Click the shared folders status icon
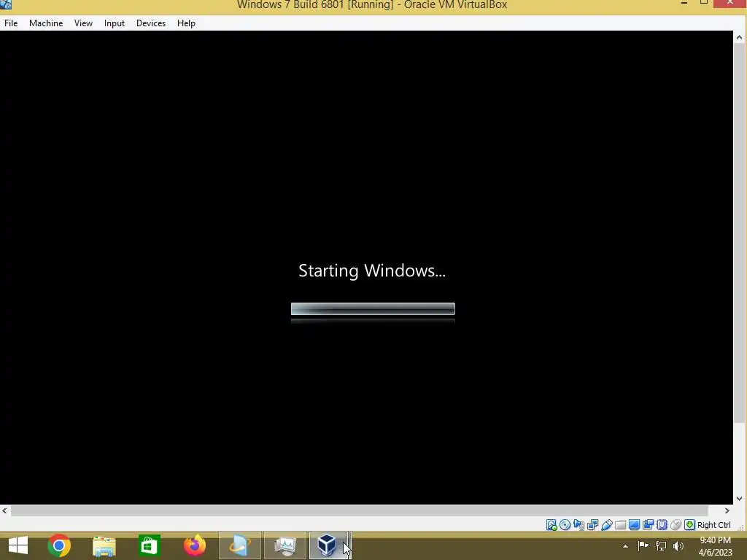The image size is (747, 560). coord(620,525)
